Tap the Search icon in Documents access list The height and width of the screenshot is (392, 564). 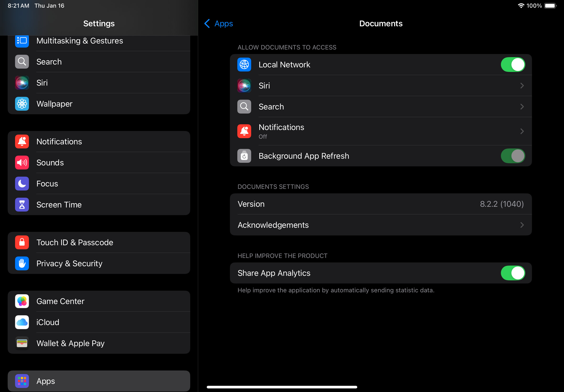coord(244,107)
